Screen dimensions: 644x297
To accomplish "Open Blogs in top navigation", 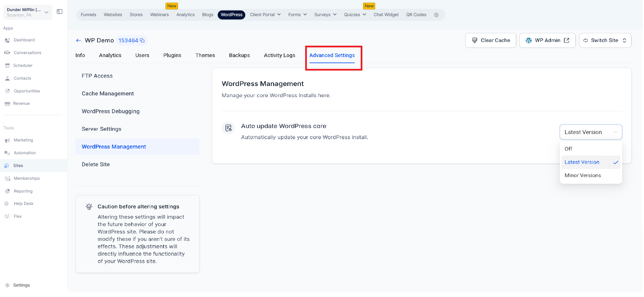I will [208, 15].
